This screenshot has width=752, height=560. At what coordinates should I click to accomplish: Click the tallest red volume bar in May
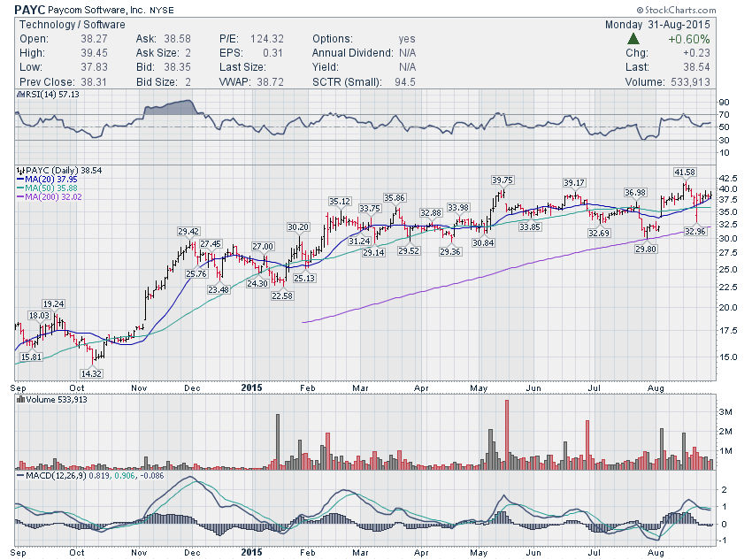pos(507,434)
